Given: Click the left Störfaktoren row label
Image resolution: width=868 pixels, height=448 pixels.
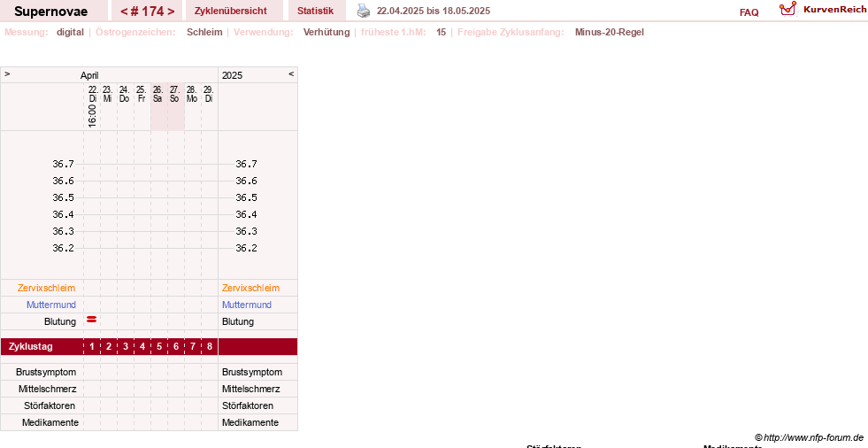Looking at the screenshot, I should (x=50, y=406).
